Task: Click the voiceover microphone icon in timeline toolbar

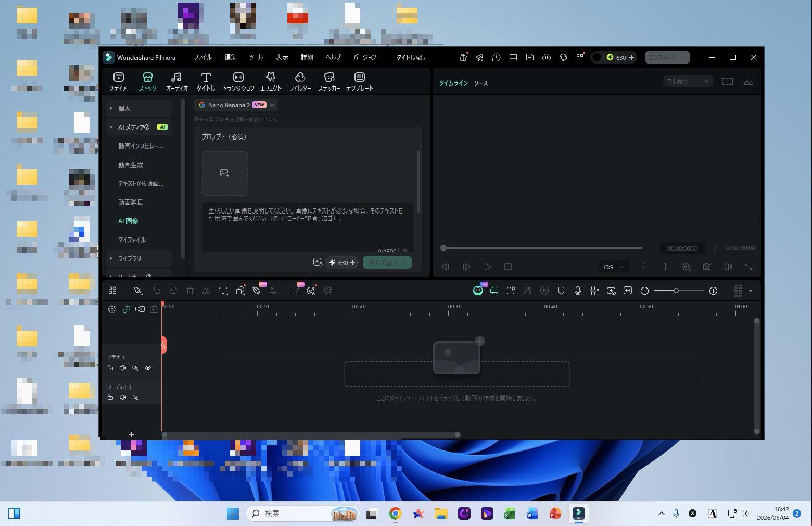Action: point(578,291)
